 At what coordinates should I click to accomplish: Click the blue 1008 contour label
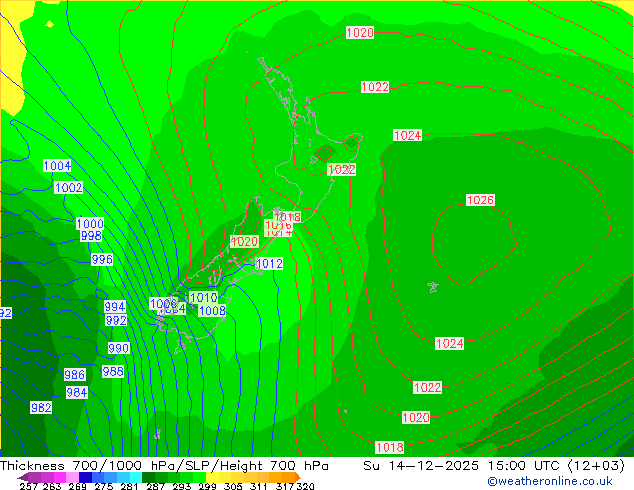click(x=212, y=310)
